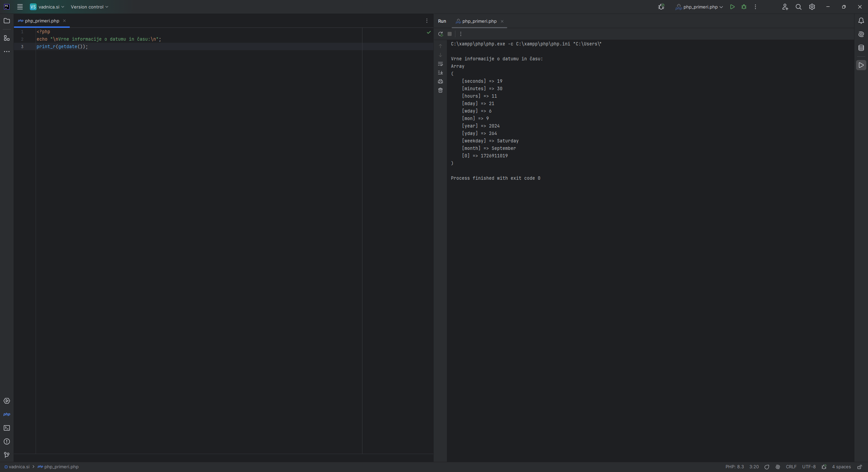Open the Notifications panel
The image size is (868, 472).
[861, 21]
